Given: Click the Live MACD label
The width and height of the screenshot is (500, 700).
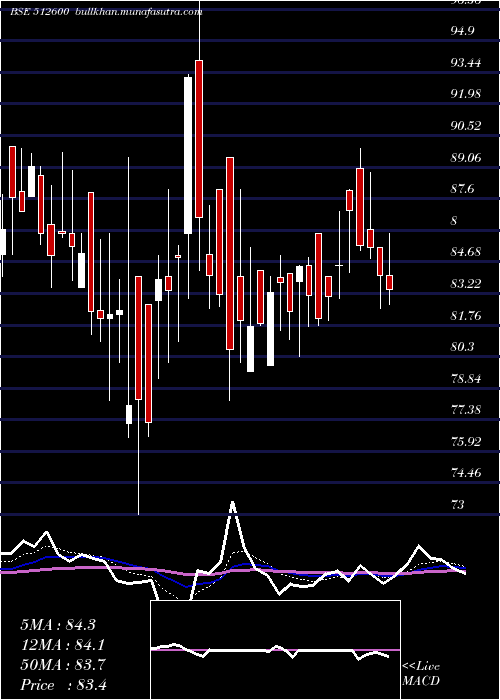Looking at the screenshot, I should pos(421,674).
